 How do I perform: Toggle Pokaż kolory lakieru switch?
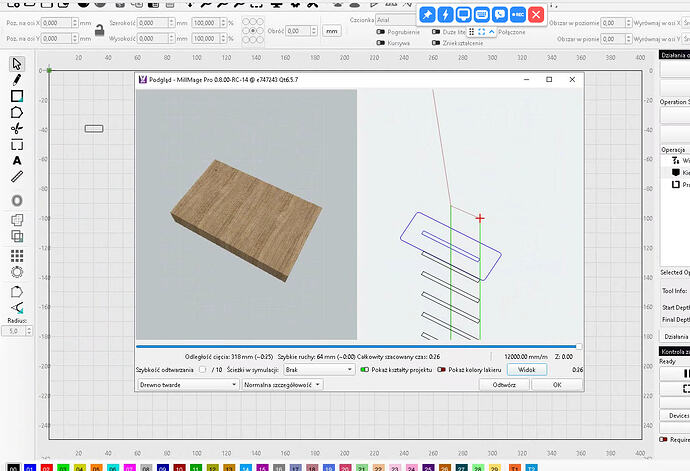click(x=442, y=369)
